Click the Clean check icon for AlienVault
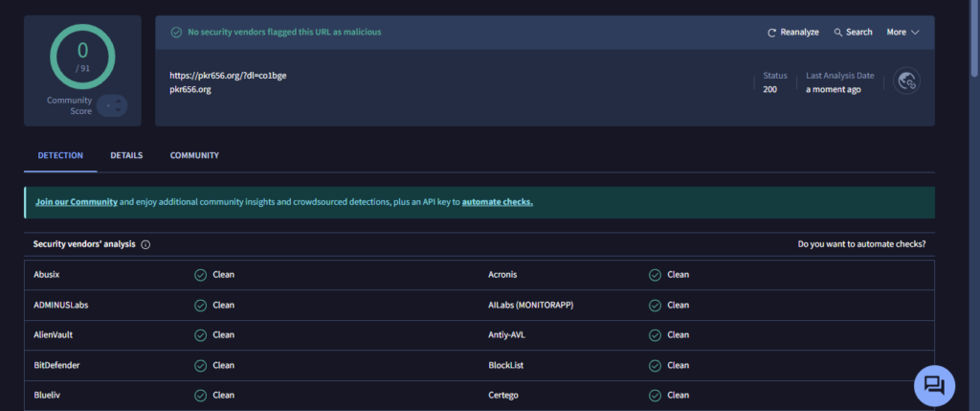This screenshot has width=980, height=411. pos(201,335)
